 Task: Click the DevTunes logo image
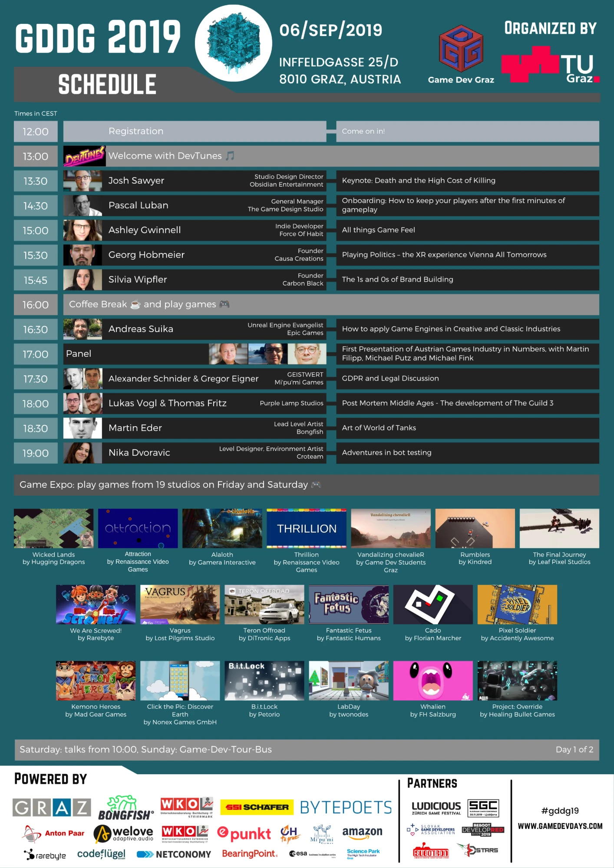point(85,156)
